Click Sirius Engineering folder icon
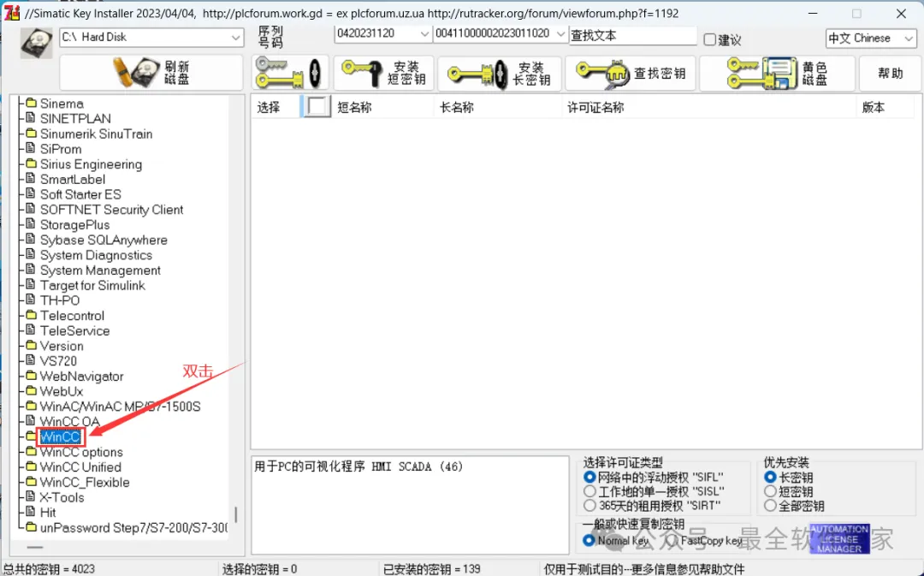924x576 pixels. click(x=32, y=163)
